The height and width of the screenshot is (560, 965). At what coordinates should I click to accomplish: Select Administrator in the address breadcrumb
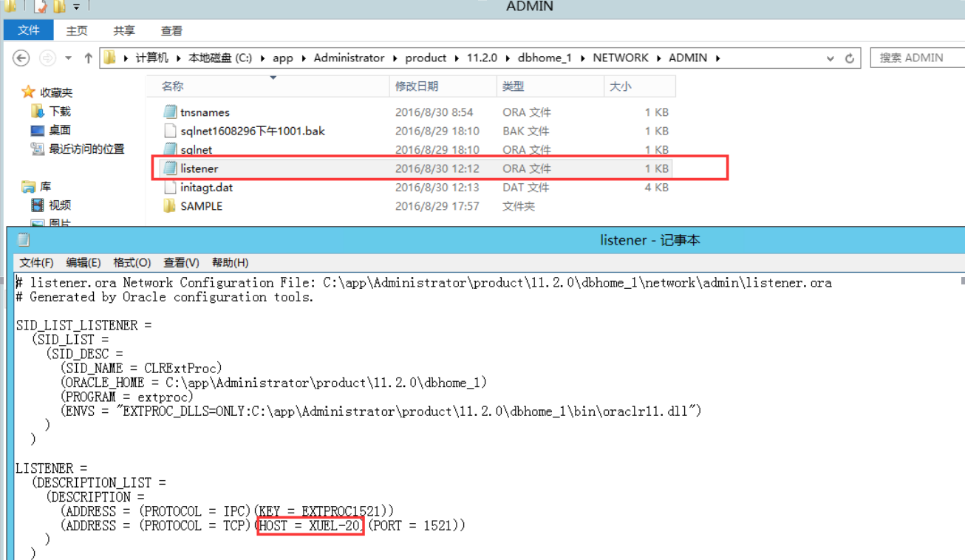[349, 58]
